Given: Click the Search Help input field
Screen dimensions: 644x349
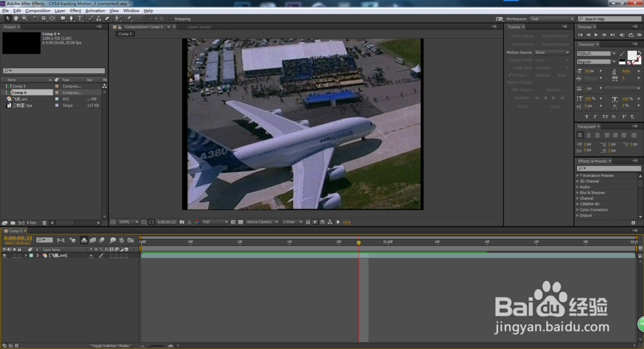Looking at the screenshot, I should (x=609, y=19).
